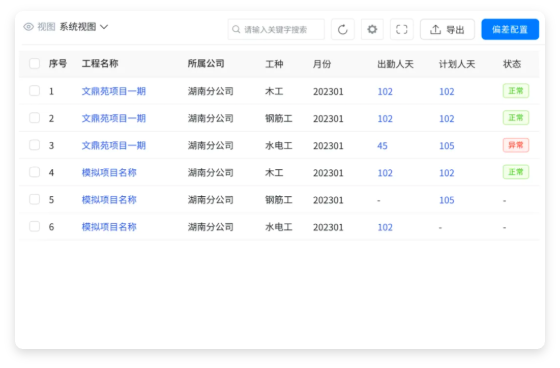560x368 pixels.
Task: Click the magnifier icon in search box
Action: pyautogui.click(x=236, y=29)
